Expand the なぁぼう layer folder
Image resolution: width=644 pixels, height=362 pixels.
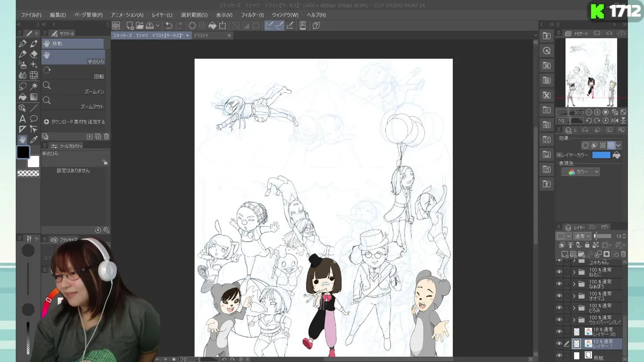tap(574, 284)
